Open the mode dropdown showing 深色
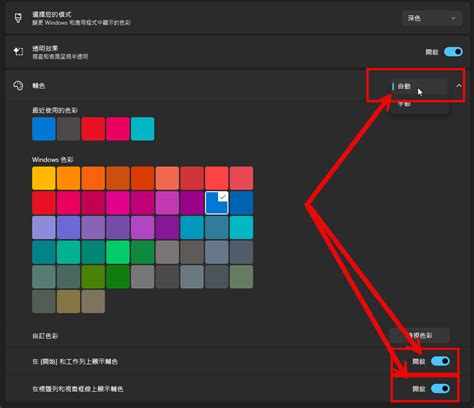Viewport: 474px width, 408px height. coord(432,18)
